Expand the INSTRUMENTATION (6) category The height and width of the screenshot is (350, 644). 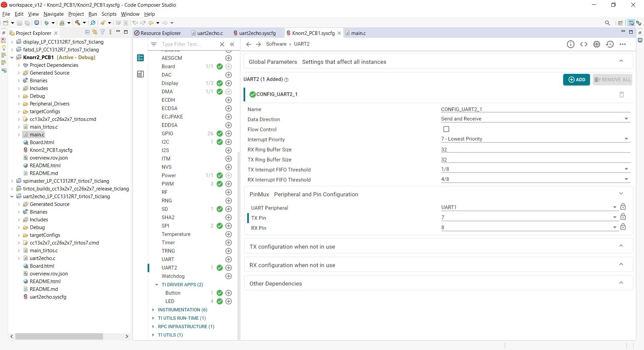[x=153, y=310]
